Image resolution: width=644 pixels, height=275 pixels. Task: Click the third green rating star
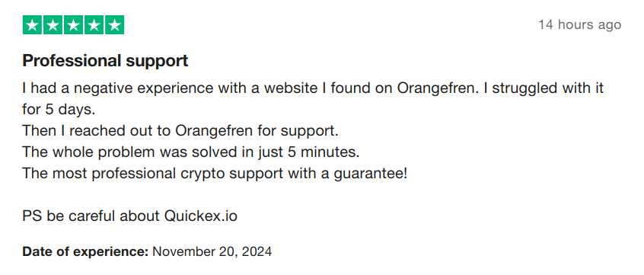(74, 25)
